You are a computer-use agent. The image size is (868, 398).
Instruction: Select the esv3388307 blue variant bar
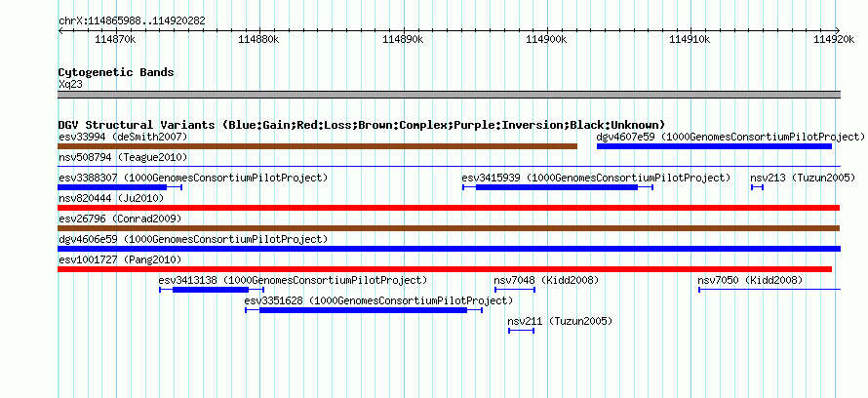point(120,187)
